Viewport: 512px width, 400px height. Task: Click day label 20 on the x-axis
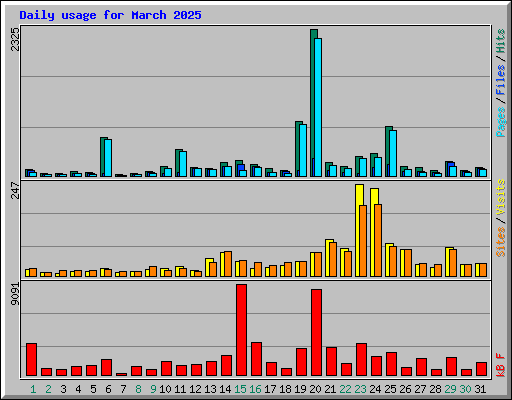click(315, 389)
